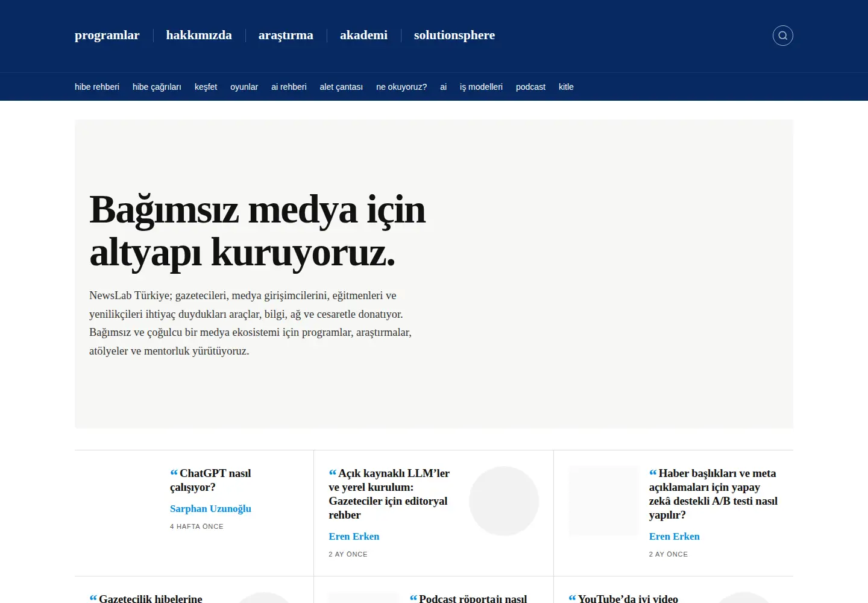The height and width of the screenshot is (603, 868).
Task: Go to iş modelleri category
Action: pyautogui.click(x=481, y=87)
